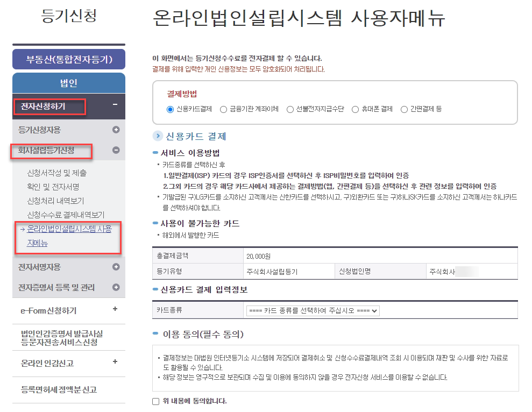Select 휴대폰 결제 payment method

coord(355,109)
